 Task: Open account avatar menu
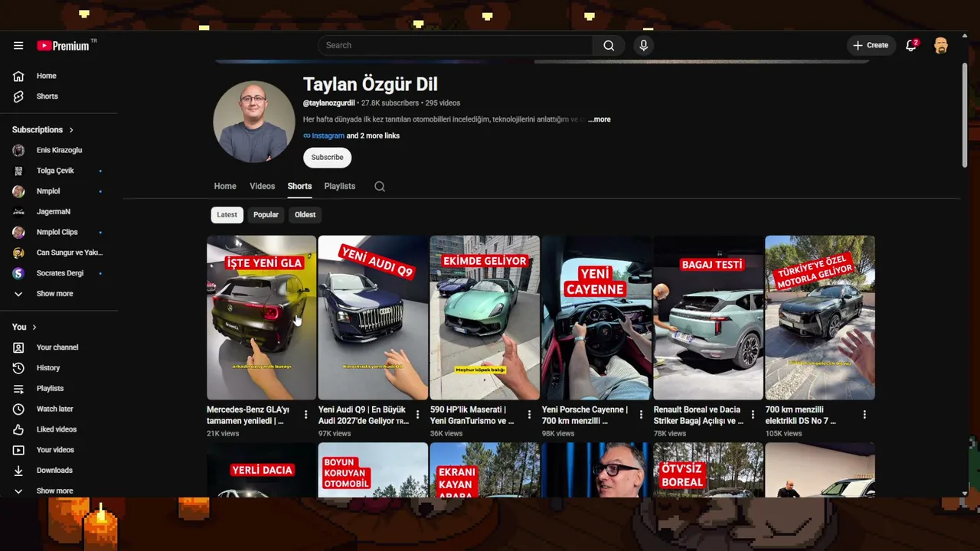coord(941,45)
